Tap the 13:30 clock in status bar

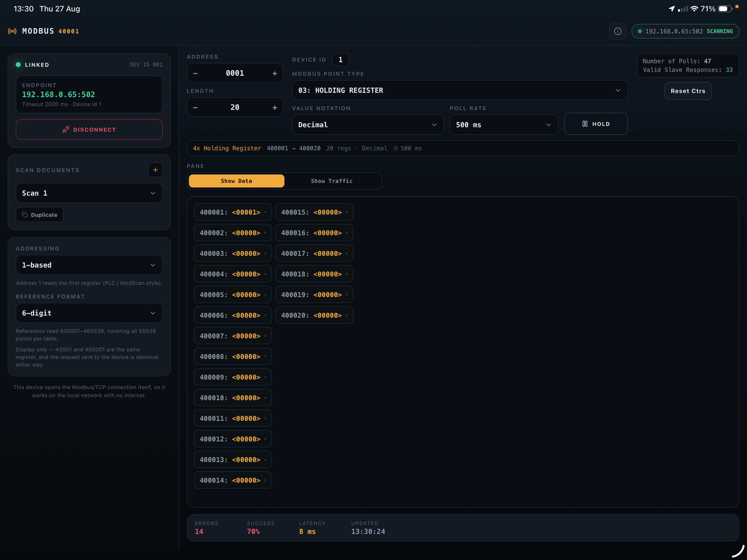pyautogui.click(x=24, y=9)
